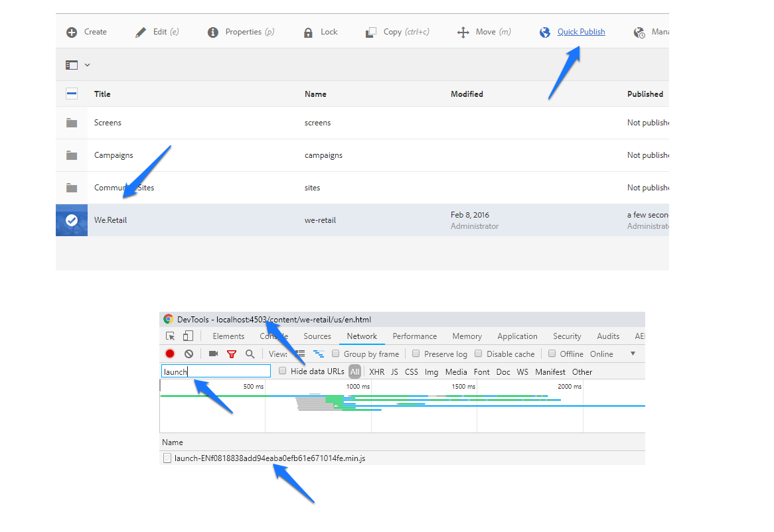Select the Inspect element tool in DevTools
This screenshot has height=532, width=774.
[171, 336]
